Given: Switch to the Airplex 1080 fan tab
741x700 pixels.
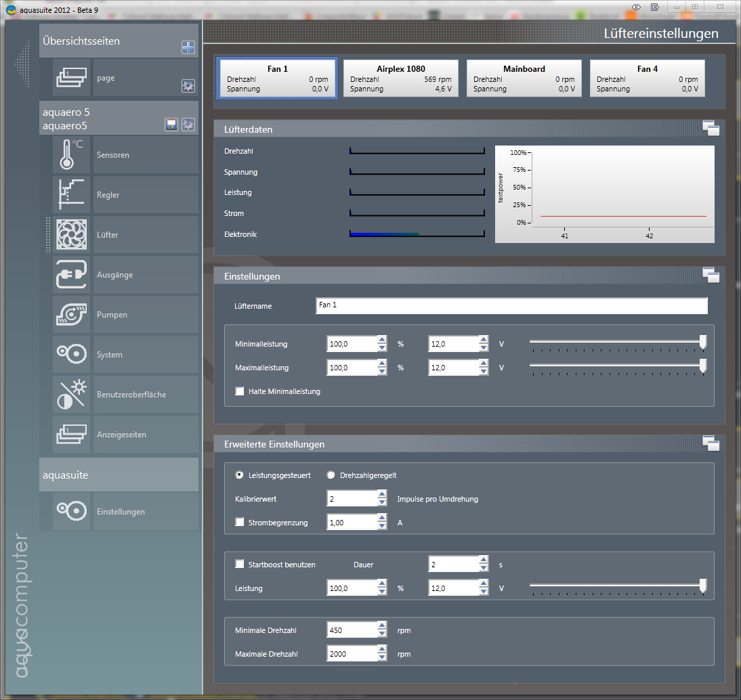Looking at the screenshot, I should coord(400,79).
